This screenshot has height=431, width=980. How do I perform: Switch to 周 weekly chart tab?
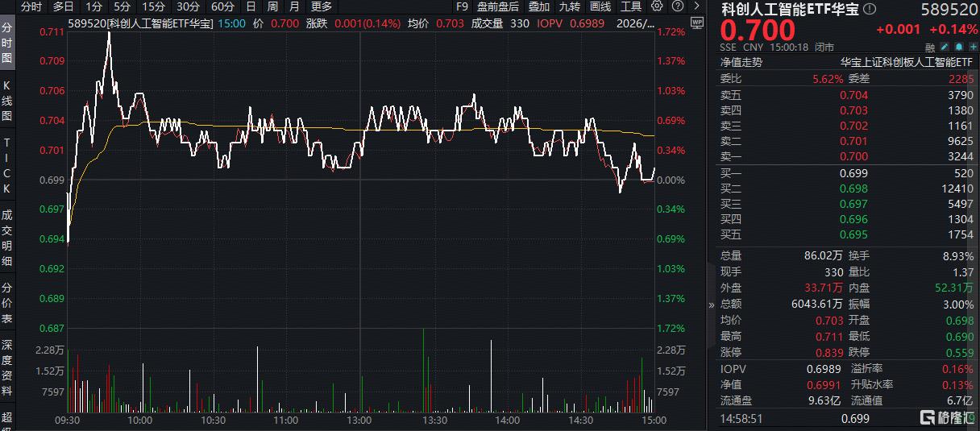[x=272, y=6]
